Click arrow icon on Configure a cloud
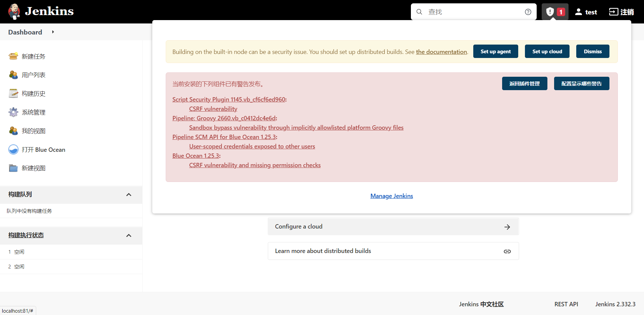The height and width of the screenshot is (315, 644). 507,227
